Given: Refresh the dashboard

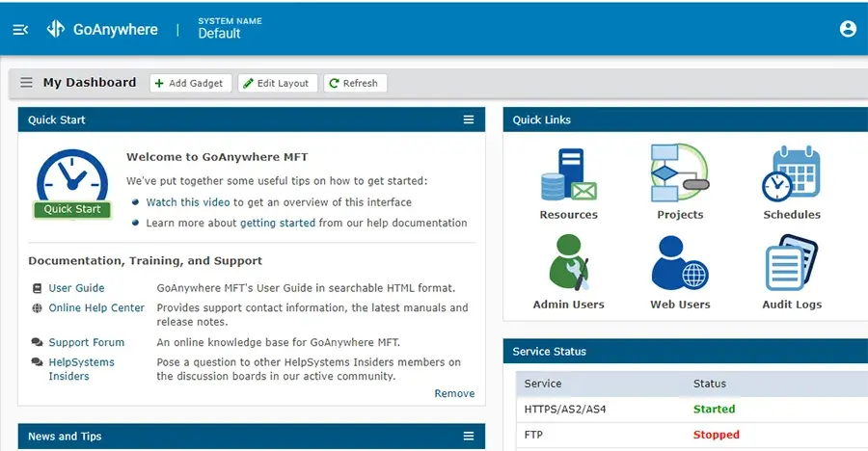Looking at the screenshot, I should pyautogui.click(x=355, y=83).
